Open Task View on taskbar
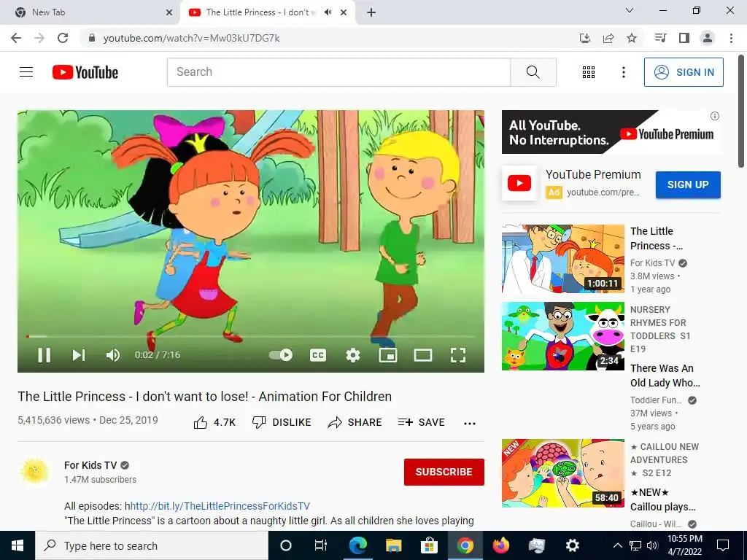This screenshot has width=747, height=560. coord(321,545)
